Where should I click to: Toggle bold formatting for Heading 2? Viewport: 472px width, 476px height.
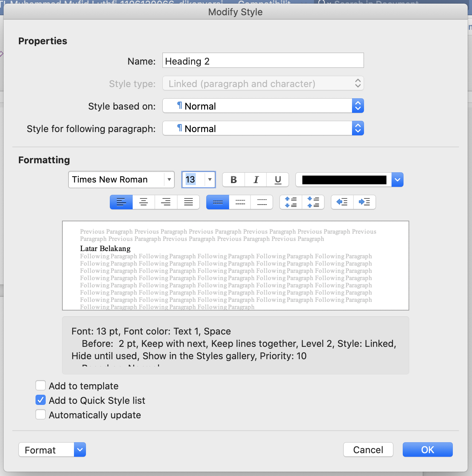point(233,180)
